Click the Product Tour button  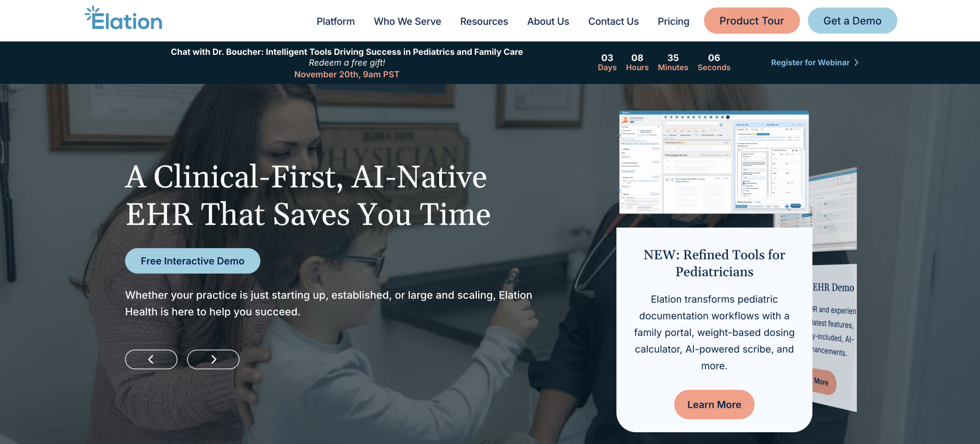752,20
